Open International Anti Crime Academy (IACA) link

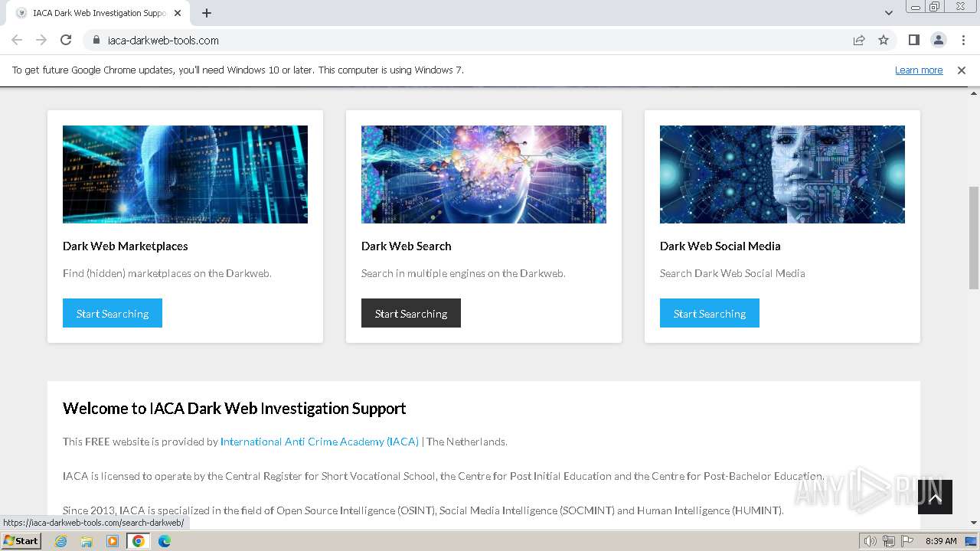pos(319,442)
